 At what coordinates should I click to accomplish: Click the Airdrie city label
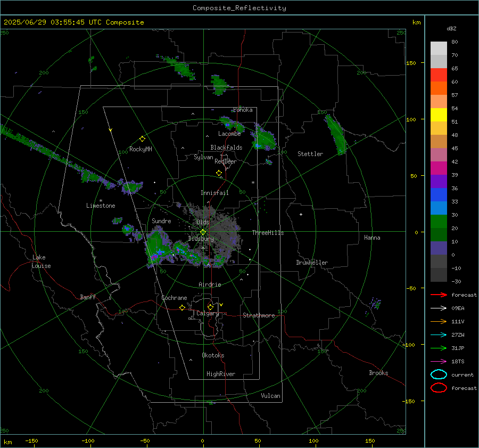(210, 284)
